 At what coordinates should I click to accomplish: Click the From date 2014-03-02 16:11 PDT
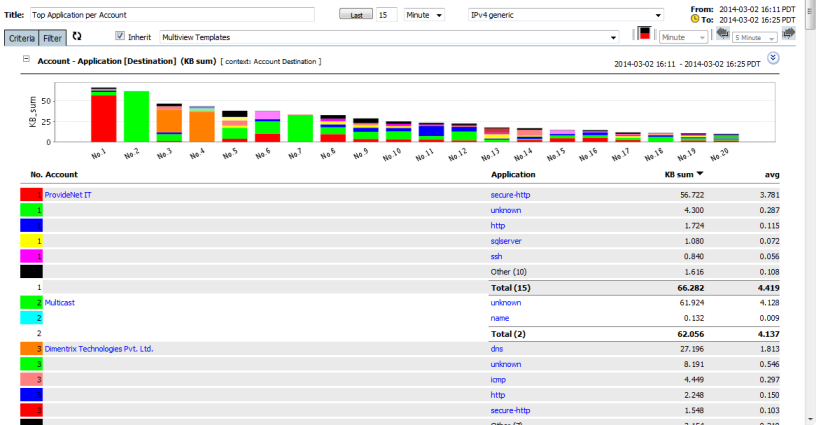coord(757,9)
